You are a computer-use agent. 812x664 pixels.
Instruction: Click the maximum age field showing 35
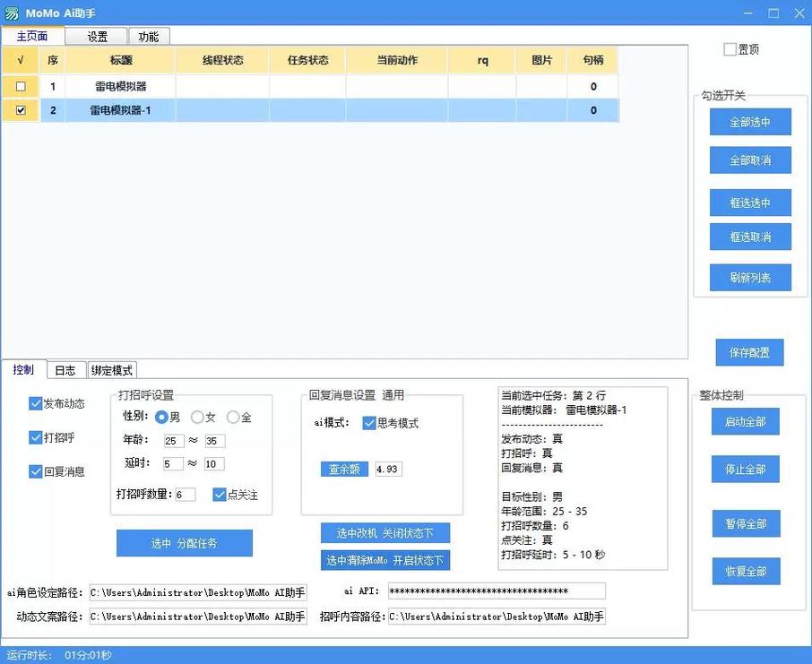(x=214, y=441)
